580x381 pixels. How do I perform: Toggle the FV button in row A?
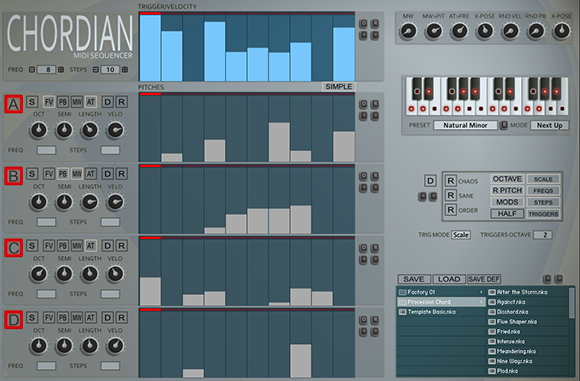49,102
